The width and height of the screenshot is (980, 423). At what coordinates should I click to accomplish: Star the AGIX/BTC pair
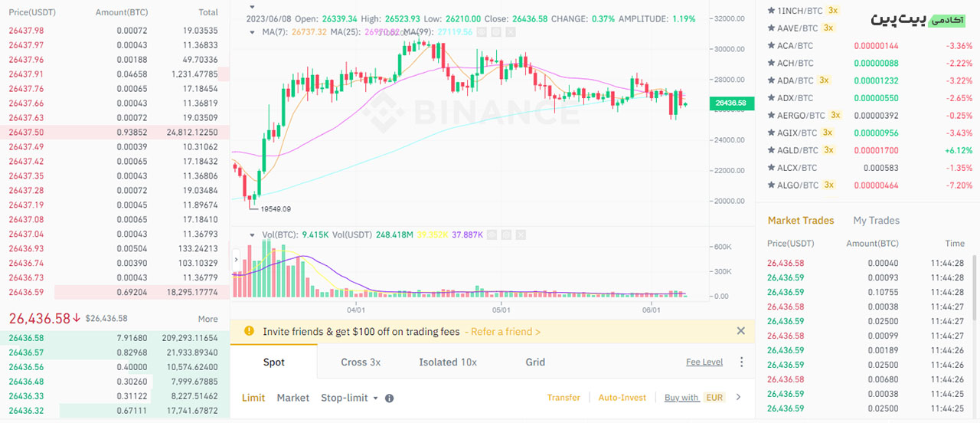click(x=771, y=133)
